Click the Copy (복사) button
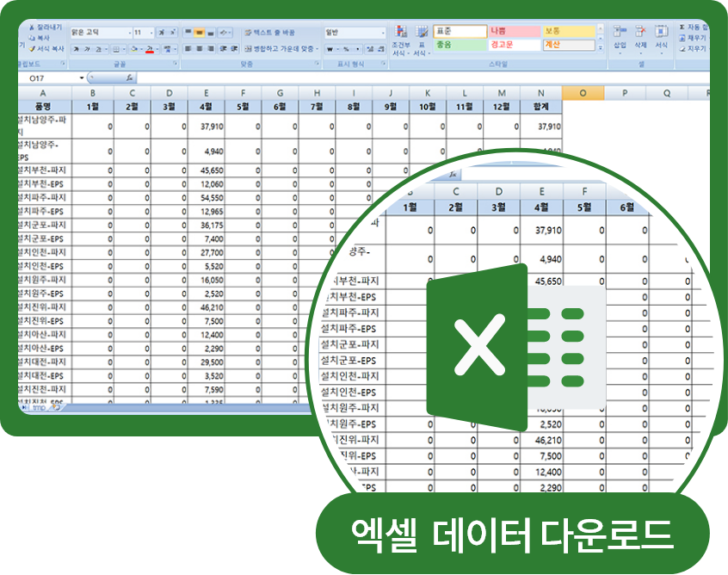728x575 pixels. coord(39,38)
